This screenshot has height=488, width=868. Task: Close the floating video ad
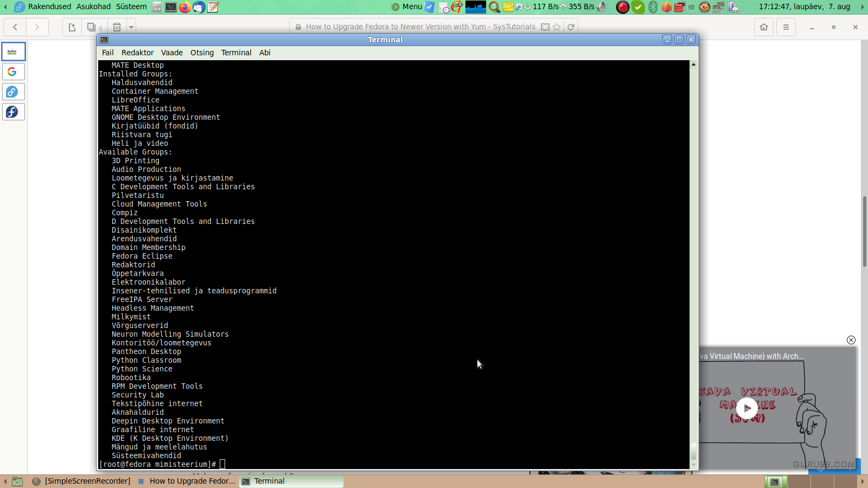coord(851,340)
